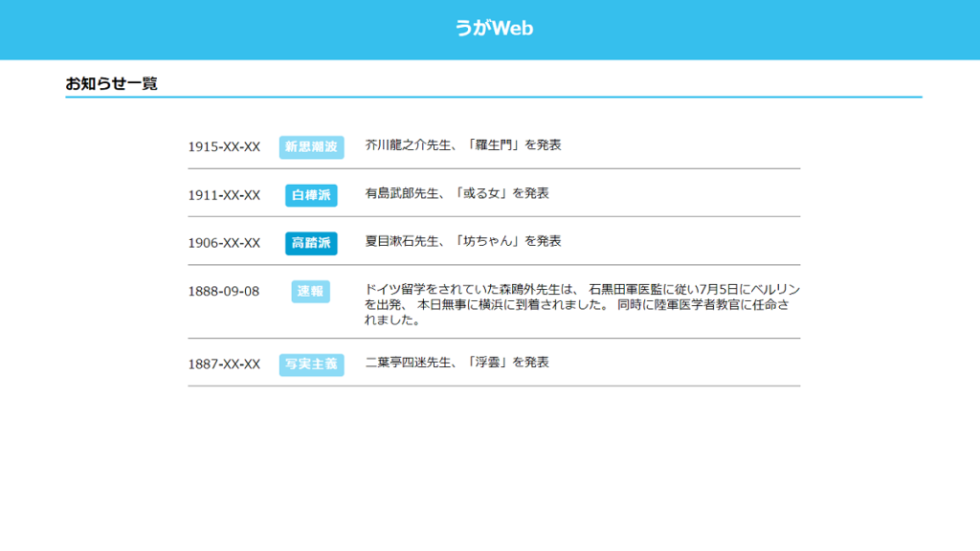Click the うがWeb site title
The height and width of the screenshot is (551, 980).
494,29
